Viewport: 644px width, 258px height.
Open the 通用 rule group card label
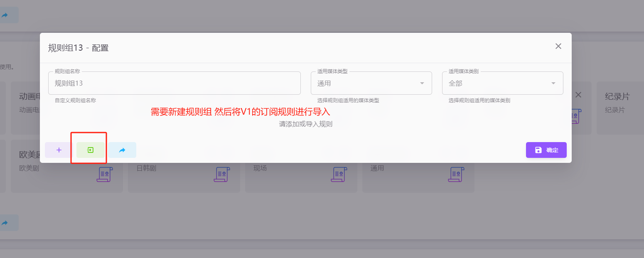click(377, 168)
